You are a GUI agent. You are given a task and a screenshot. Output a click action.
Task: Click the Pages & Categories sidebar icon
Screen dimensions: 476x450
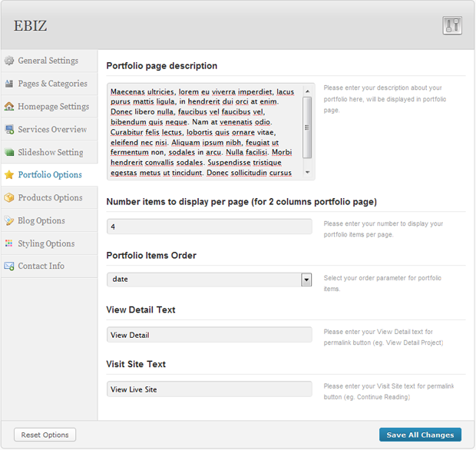click(9, 84)
